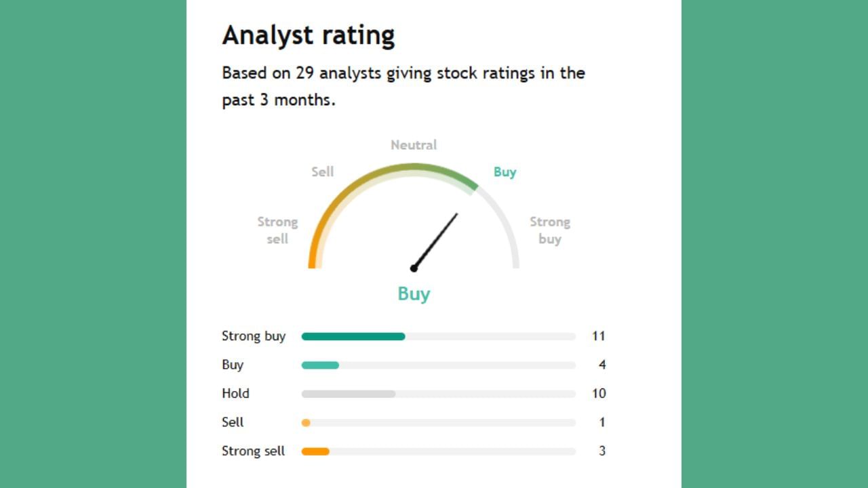
Task: Select the Hold count of 10
Action: tap(599, 394)
